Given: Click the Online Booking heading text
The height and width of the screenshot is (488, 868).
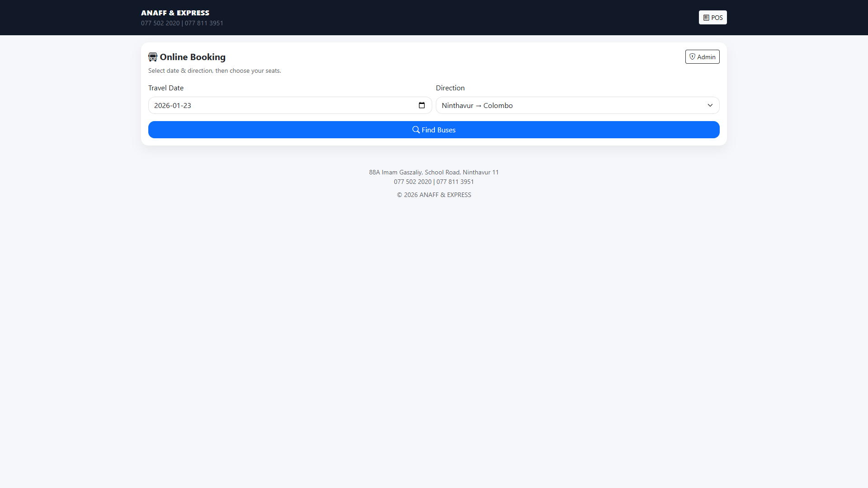Looking at the screenshot, I should (x=193, y=57).
